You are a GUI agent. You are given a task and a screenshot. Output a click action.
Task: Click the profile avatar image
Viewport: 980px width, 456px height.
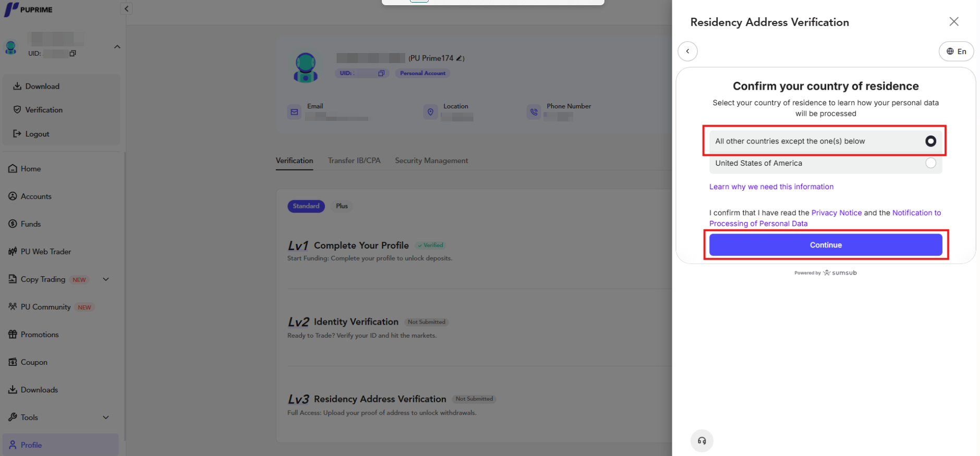(306, 68)
